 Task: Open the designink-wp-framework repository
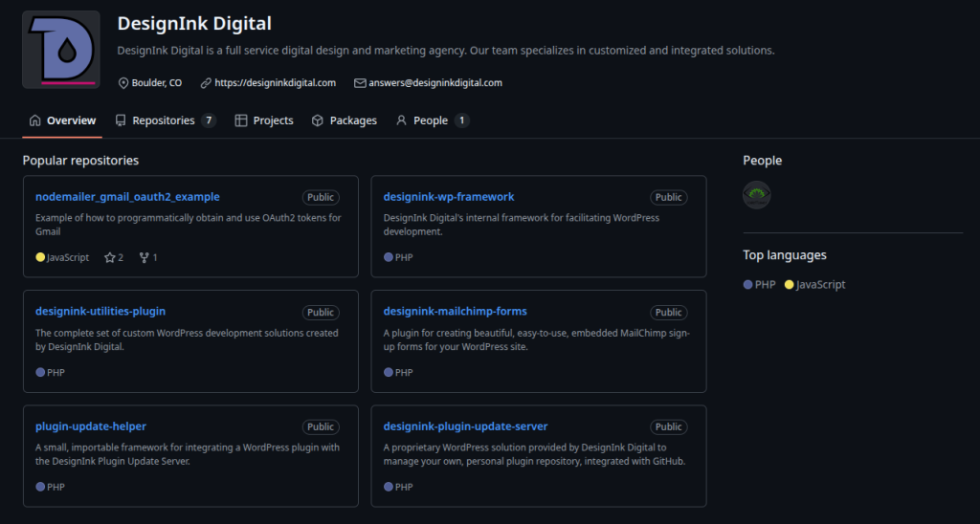pos(449,197)
